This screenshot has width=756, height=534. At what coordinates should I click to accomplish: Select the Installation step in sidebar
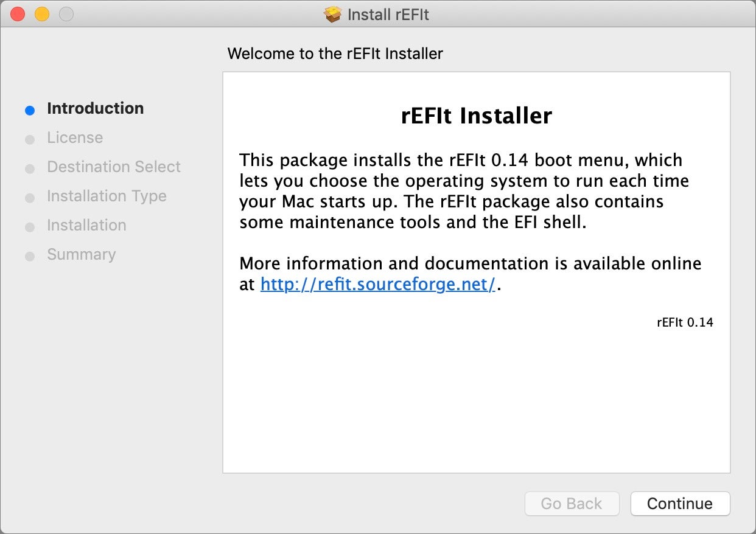point(86,225)
